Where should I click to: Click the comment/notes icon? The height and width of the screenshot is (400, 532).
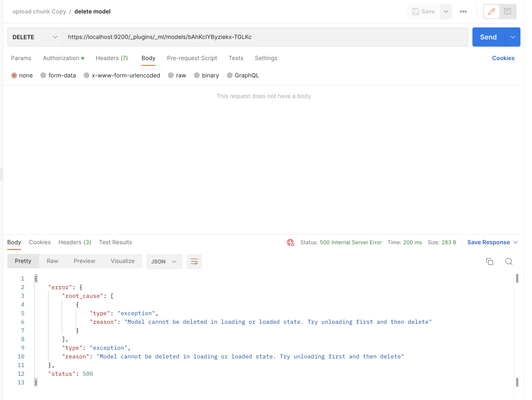point(508,11)
